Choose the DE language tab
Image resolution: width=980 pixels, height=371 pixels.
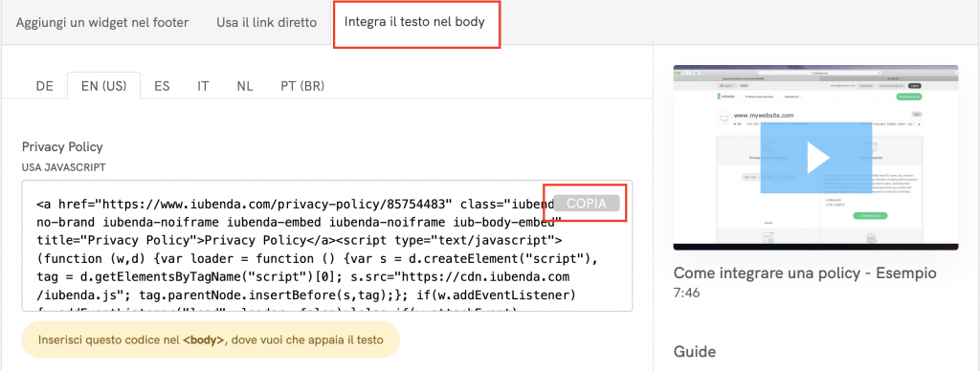pos(44,86)
